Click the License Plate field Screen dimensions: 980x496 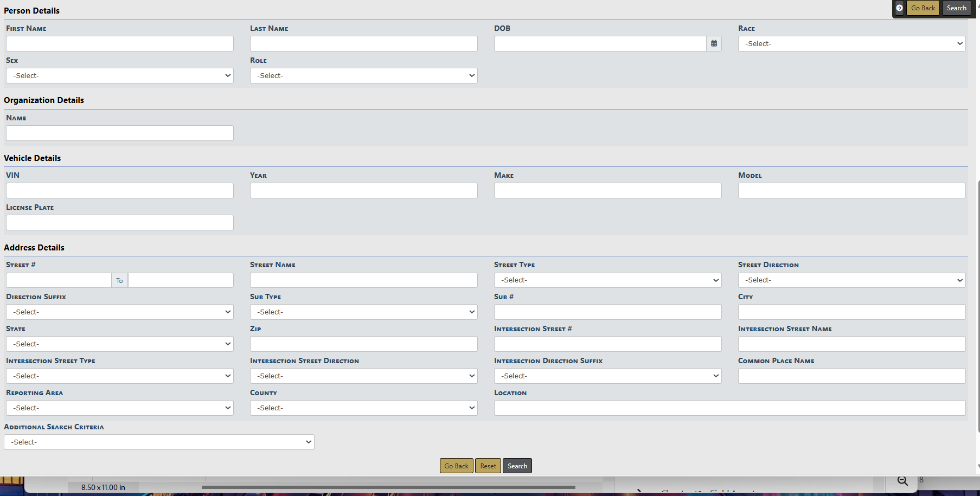pyautogui.click(x=119, y=223)
